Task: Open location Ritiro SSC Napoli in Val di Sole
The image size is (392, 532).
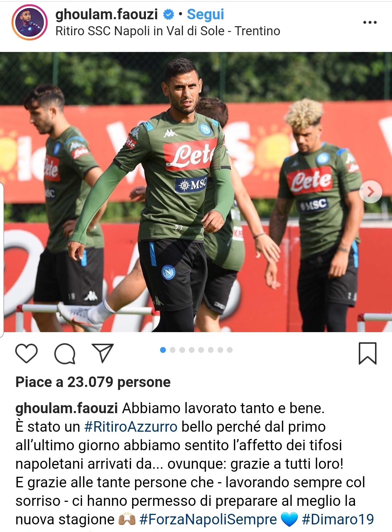Action: click(168, 31)
